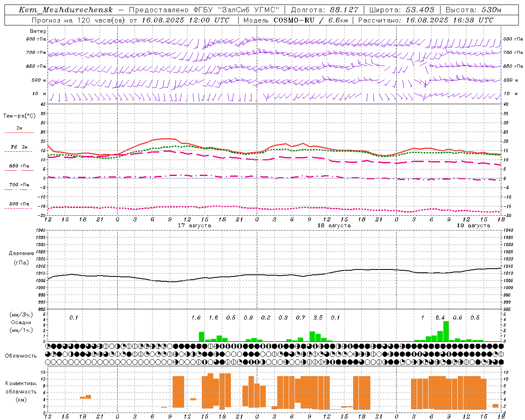Screen dimensions: 525x420
Task: Click the (мм/3ч.) precipitation unit label
Action: pos(21,315)
